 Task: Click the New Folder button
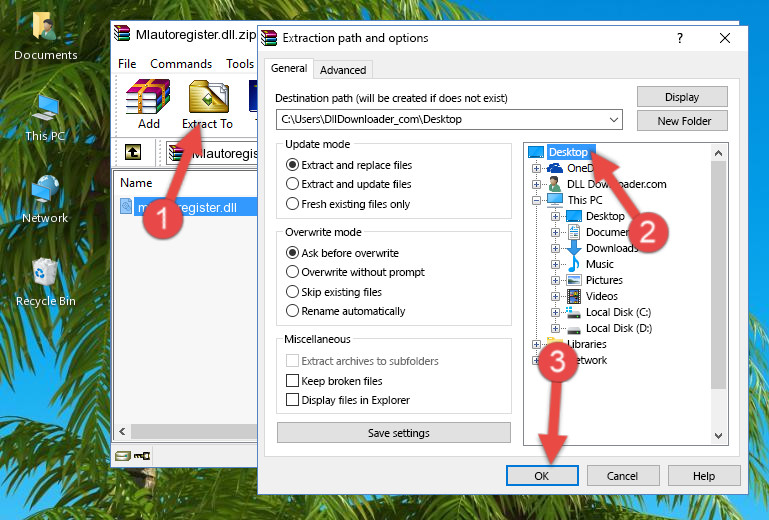click(x=684, y=121)
